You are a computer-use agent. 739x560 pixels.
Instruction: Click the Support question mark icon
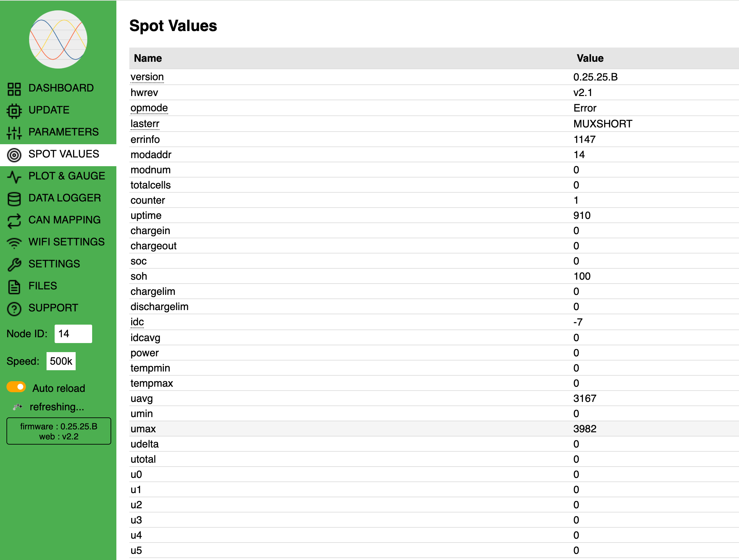click(14, 309)
